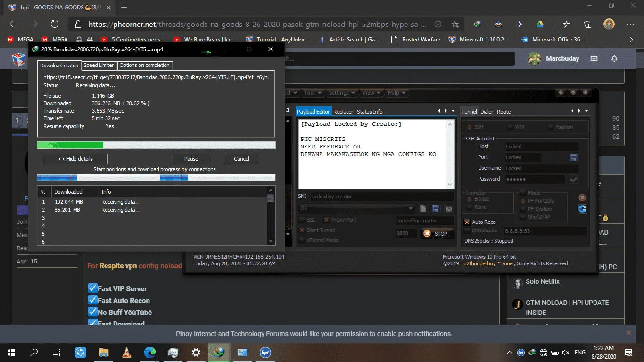Switch to Speed Limiter tab
Image resolution: width=644 pixels, height=362 pixels.
(99, 65)
